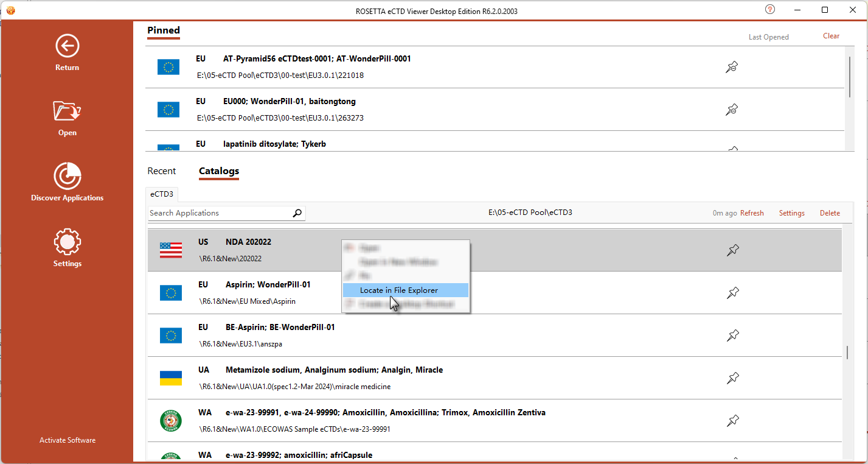
Task: Select the BE-Aspirin; BE-WonderPill-01 title
Action: pyautogui.click(x=280, y=327)
